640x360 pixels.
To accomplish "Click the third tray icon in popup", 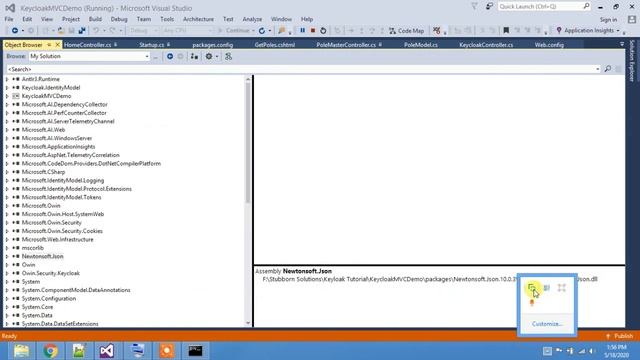I will [562, 288].
